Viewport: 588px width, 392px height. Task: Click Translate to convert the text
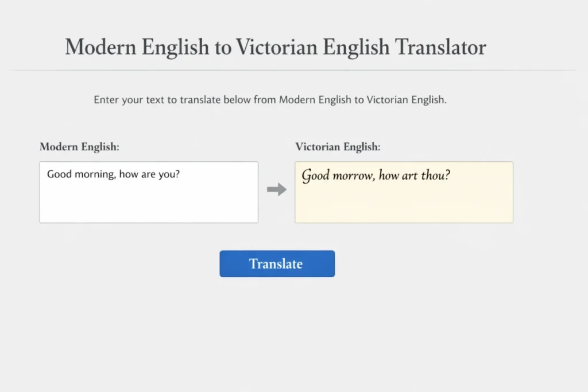click(x=277, y=263)
